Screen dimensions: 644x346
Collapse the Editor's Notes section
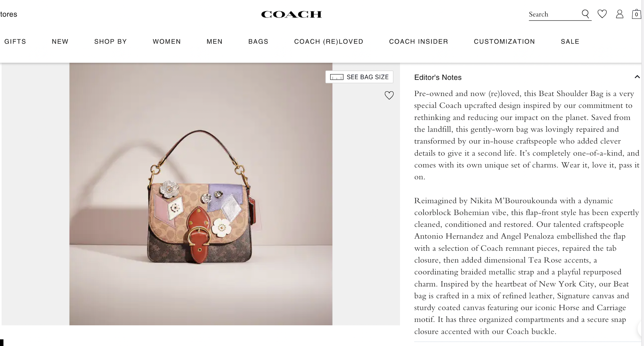(637, 77)
